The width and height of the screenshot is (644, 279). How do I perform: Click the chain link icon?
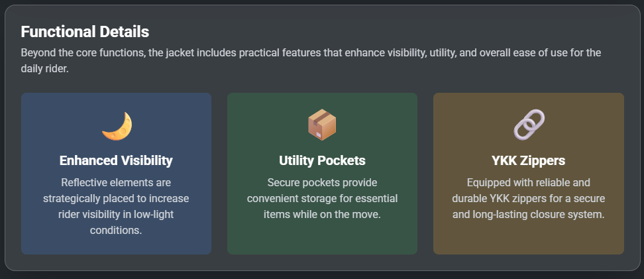(x=529, y=125)
